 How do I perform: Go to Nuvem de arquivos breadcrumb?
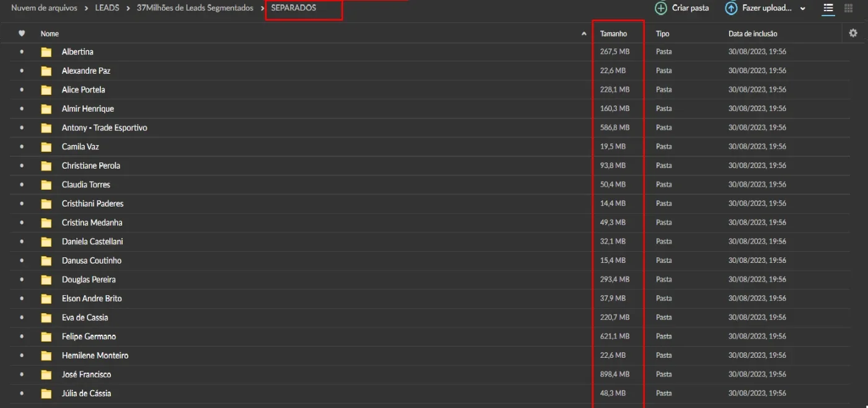click(44, 8)
